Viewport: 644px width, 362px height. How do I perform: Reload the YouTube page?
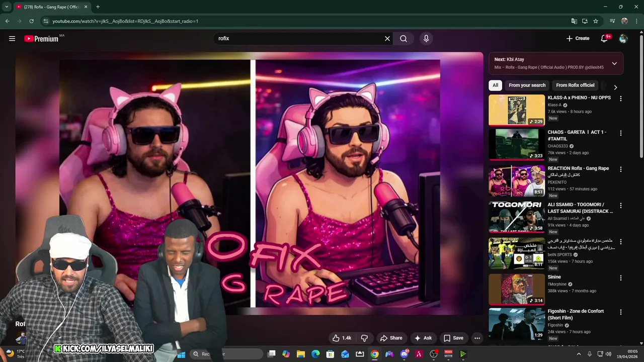tap(31, 21)
